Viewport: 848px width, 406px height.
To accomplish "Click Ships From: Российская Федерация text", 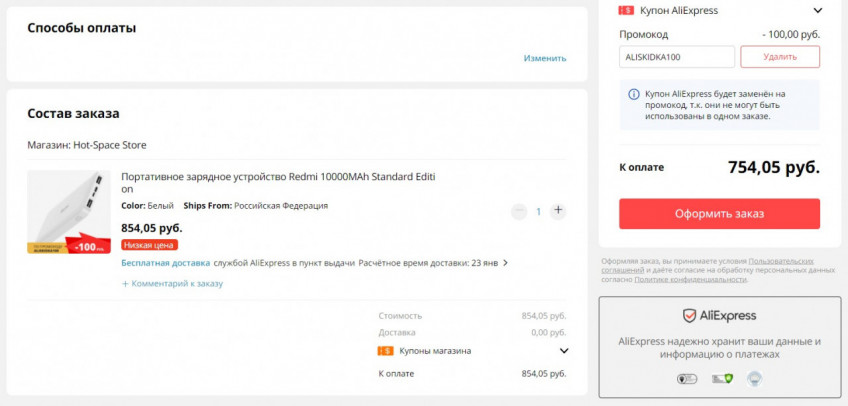I will click(x=255, y=205).
